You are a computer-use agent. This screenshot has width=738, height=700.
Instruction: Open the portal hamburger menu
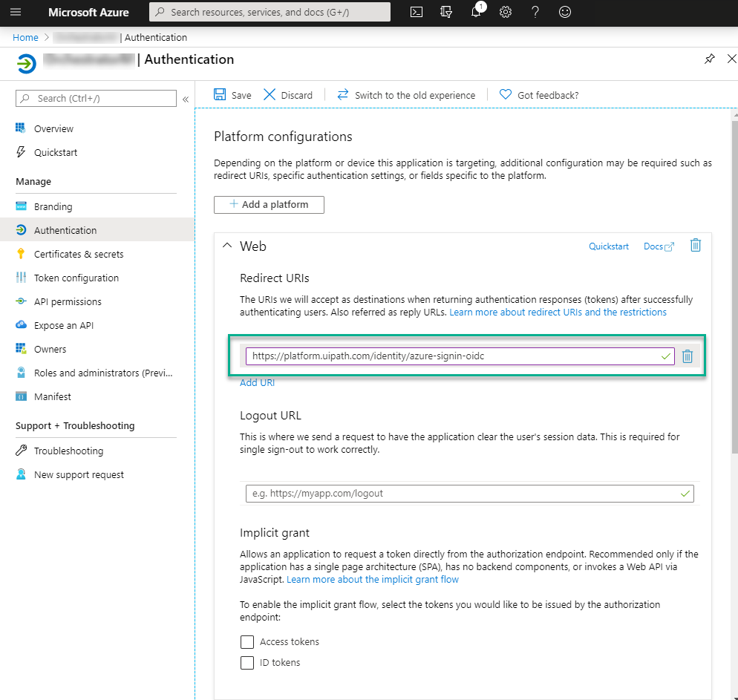point(16,12)
